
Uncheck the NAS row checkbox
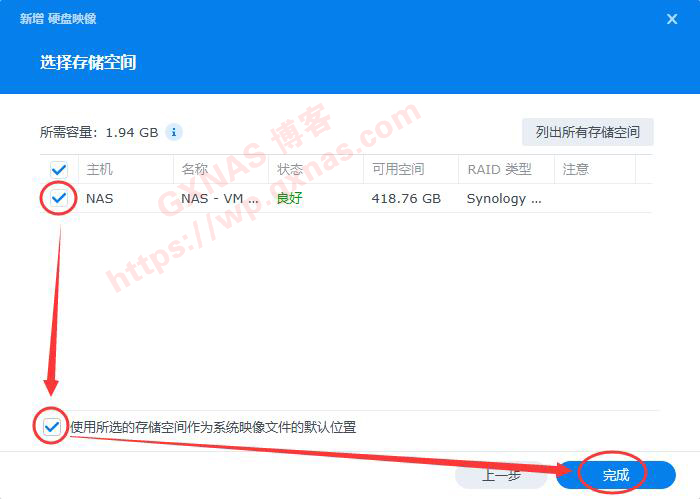tap(59, 198)
